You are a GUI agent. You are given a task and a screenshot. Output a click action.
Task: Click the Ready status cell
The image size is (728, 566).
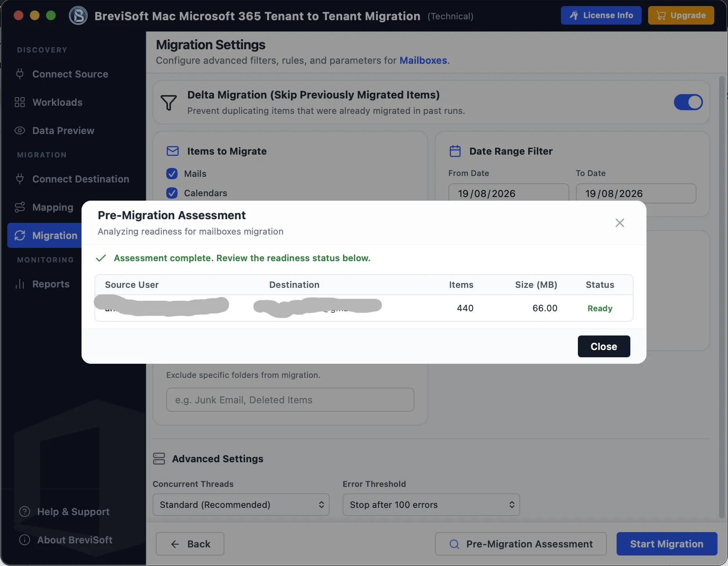tap(600, 308)
